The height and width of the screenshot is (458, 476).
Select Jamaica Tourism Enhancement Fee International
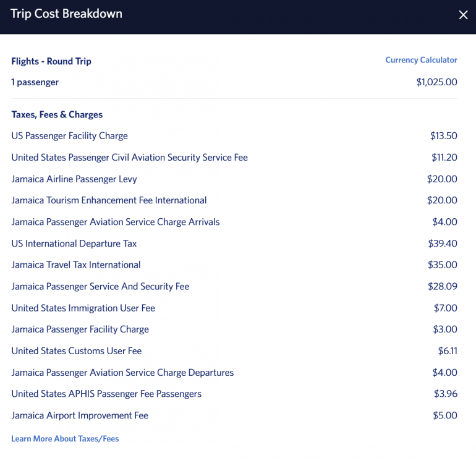pyautogui.click(x=109, y=200)
